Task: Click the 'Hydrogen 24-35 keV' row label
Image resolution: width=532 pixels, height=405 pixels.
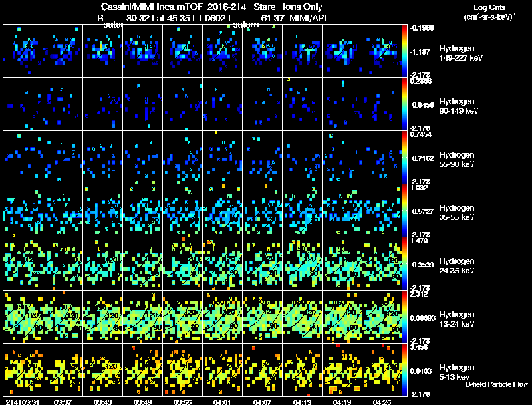Action: tap(457, 266)
